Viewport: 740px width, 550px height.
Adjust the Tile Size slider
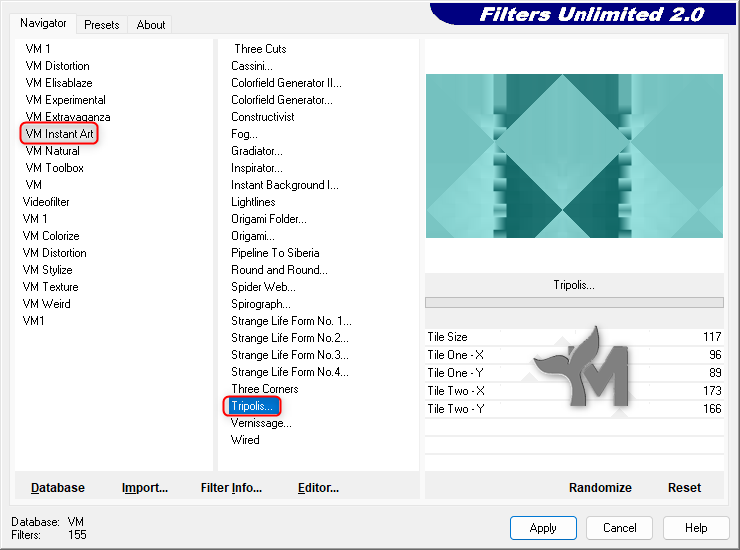(x=574, y=337)
